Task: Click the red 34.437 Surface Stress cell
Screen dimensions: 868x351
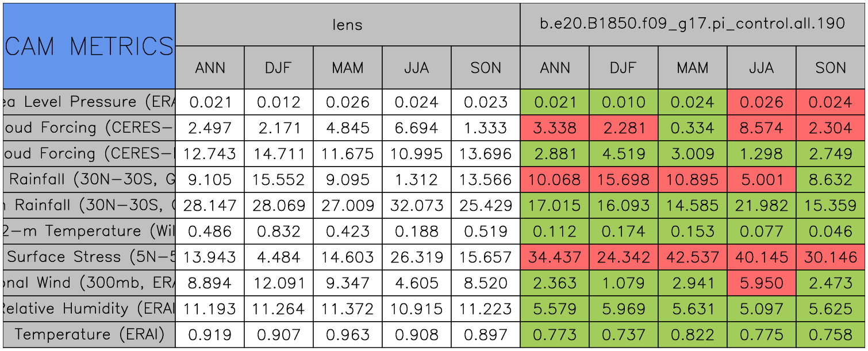Action: [554, 257]
